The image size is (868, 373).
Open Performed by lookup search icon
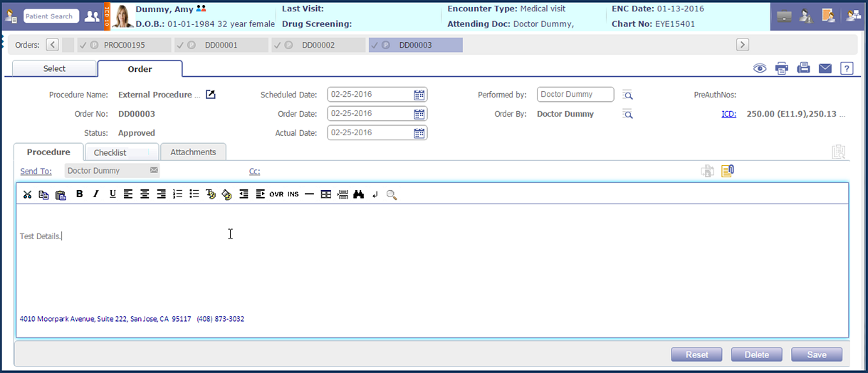pos(627,95)
